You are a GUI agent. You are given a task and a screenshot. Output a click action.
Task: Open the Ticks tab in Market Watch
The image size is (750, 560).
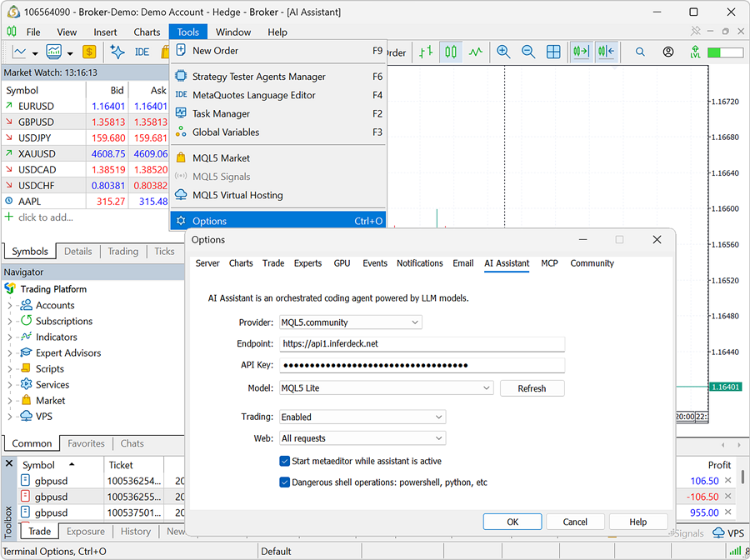point(164,251)
